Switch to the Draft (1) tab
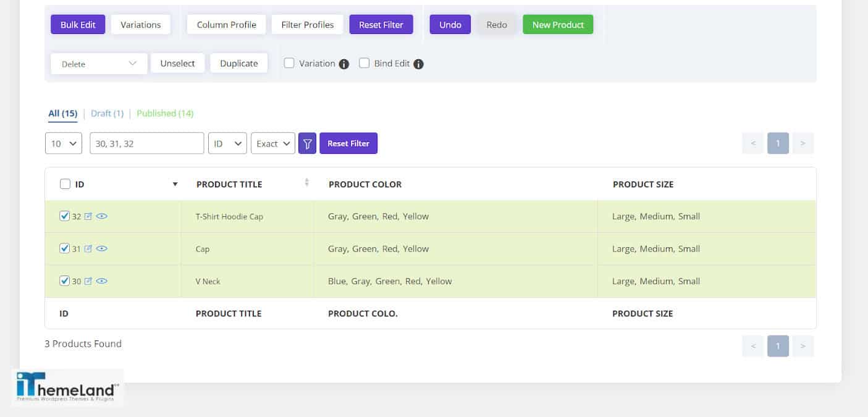 tap(107, 114)
